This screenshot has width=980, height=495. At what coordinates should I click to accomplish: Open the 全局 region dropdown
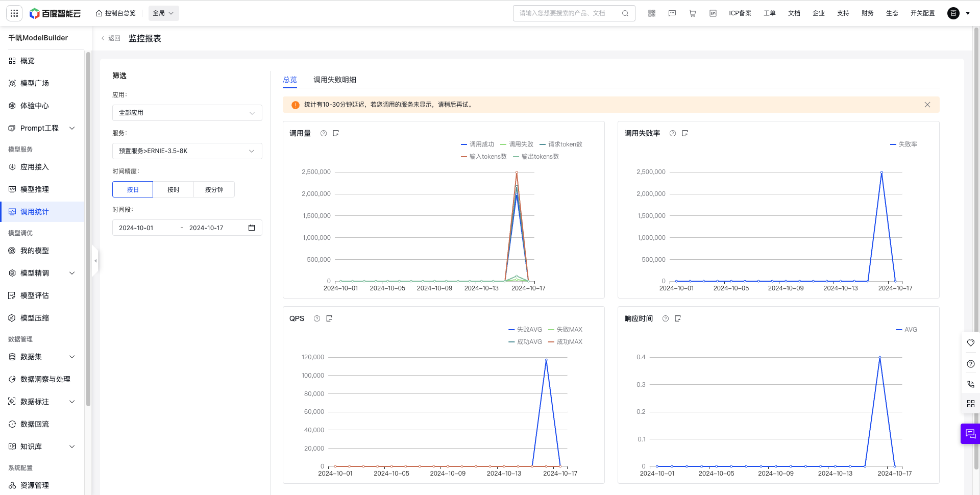point(163,13)
